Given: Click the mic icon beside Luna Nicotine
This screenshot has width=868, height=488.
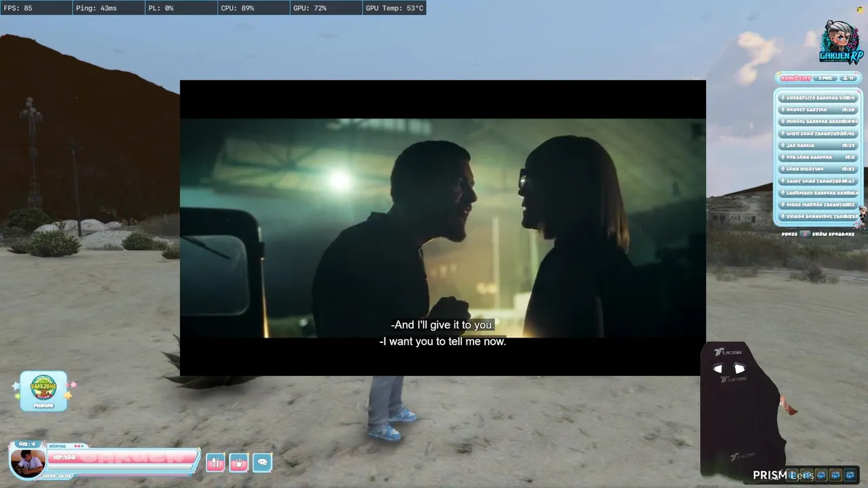Looking at the screenshot, I should click(783, 169).
